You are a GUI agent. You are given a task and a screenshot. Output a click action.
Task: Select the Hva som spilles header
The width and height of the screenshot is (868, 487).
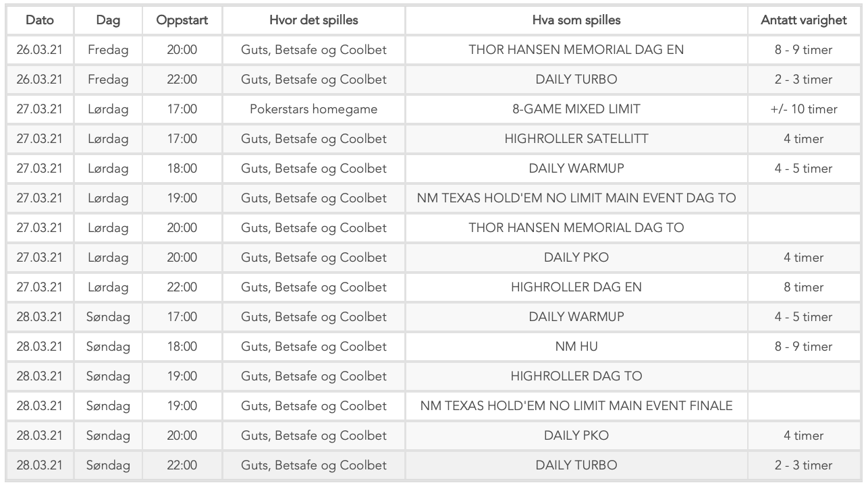click(x=576, y=20)
